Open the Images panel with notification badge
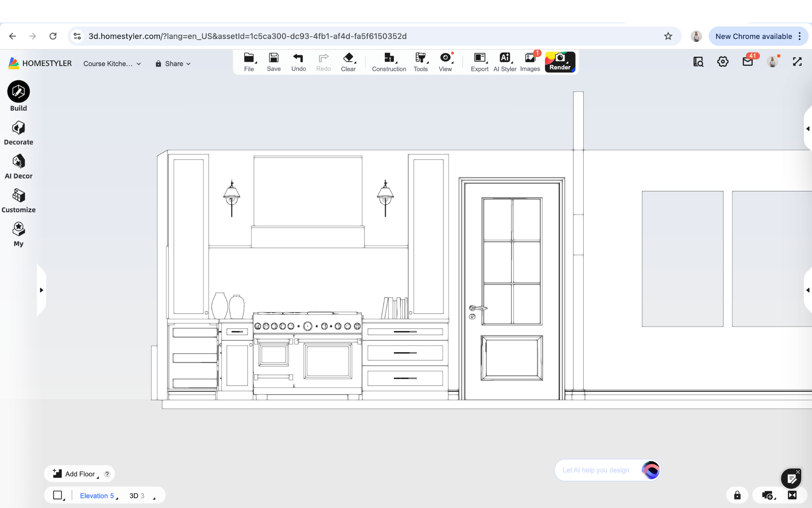Image resolution: width=812 pixels, height=508 pixels. click(x=530, y=62)
